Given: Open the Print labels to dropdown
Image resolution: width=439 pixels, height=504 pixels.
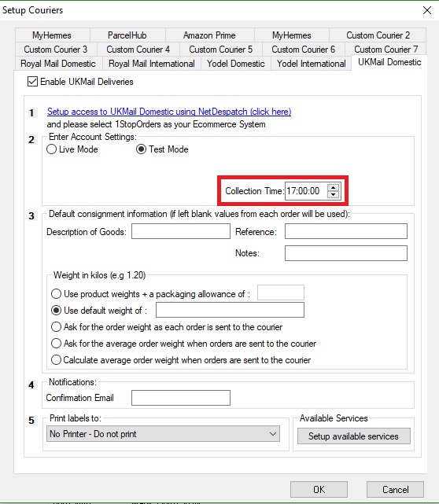Looking at the screenshot, I should click(163, 434).
